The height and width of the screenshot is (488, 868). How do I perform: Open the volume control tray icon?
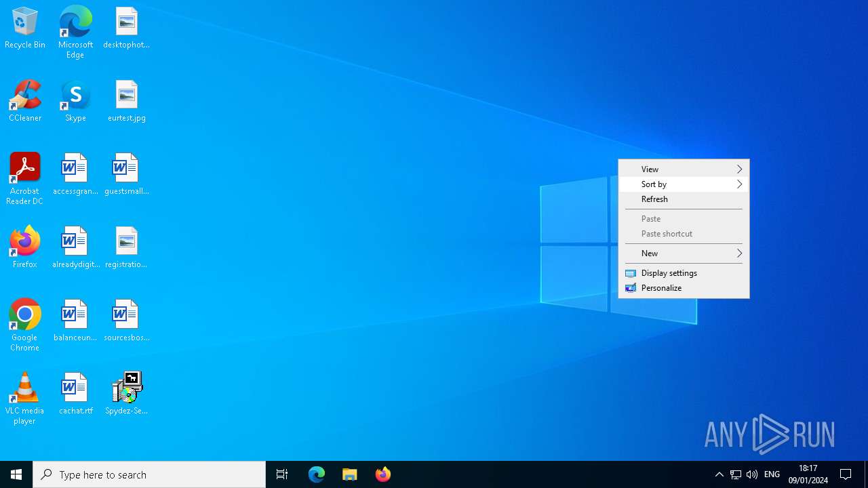click(752, 474)
